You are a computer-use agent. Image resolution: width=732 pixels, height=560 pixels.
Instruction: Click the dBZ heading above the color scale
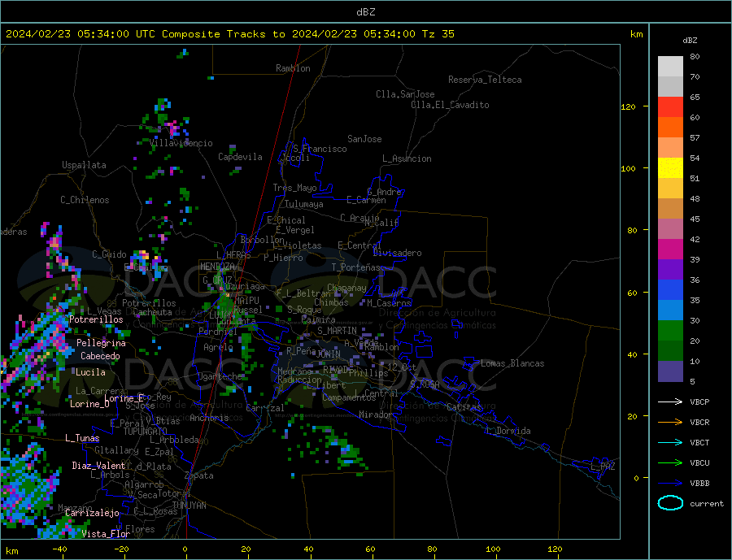(x=690, y=41)
